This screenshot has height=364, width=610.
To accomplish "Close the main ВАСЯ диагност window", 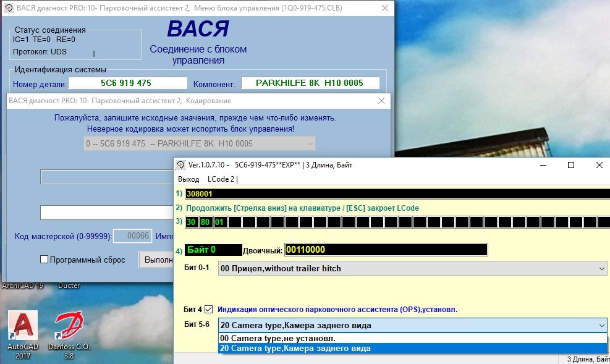I will [x=385, y=8].
